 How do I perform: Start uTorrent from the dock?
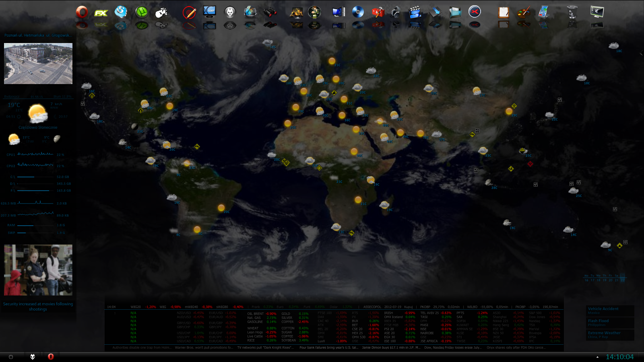click(x=142, y=12)
